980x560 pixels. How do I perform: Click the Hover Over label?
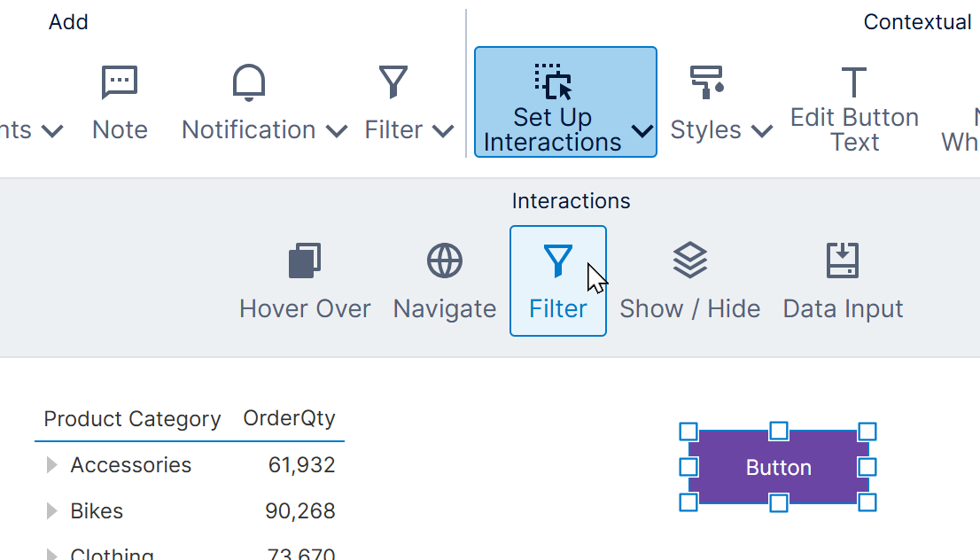pos(305,308)
